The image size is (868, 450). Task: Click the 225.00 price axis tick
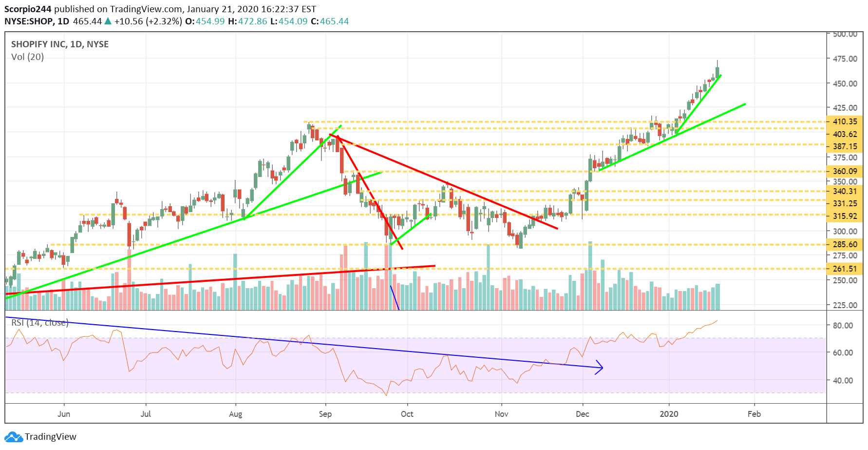[x=845, y=305]
